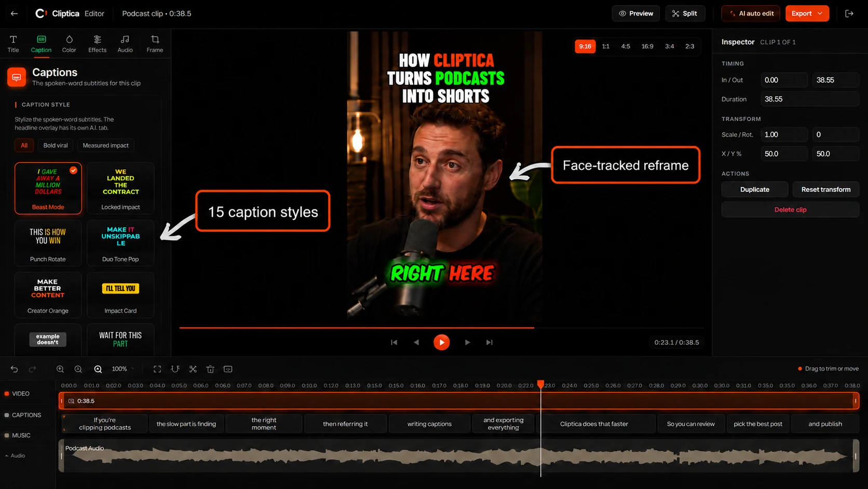Step one frame backward

click(x=416, y=342)
